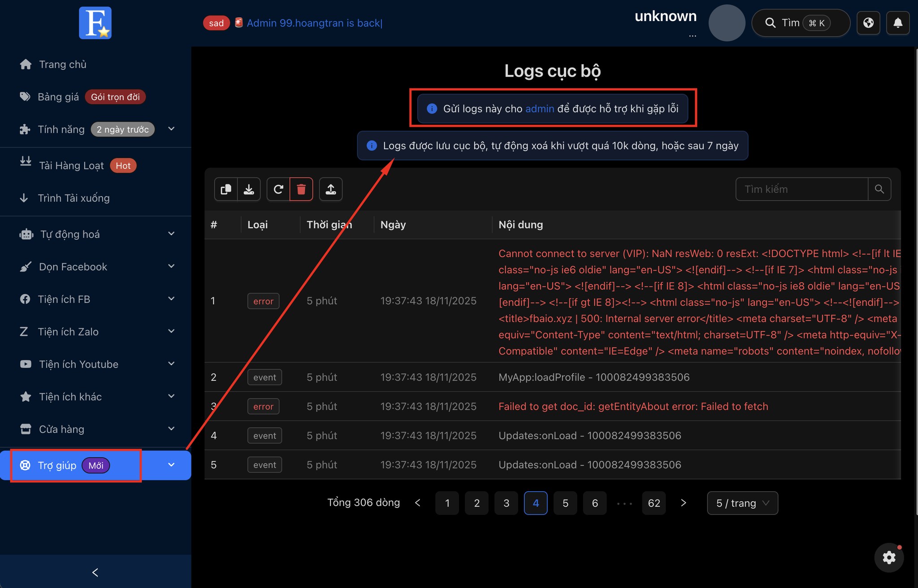
Task: Click the search magnifier button in logs table
Action: pos(879,189)
